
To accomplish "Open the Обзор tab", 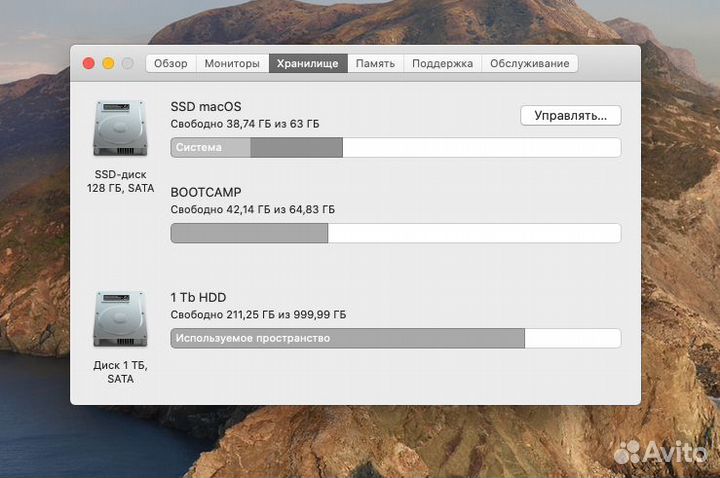I will click(x=171, y=63).
